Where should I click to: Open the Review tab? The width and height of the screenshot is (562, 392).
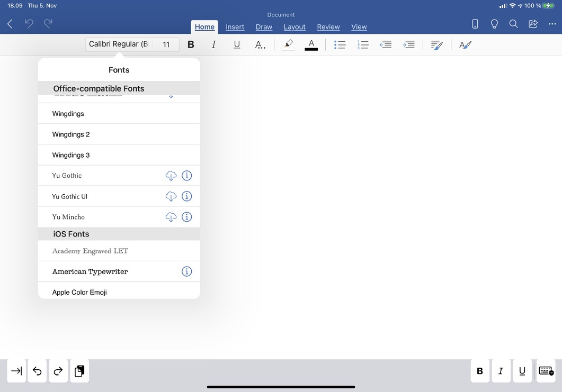328,27
